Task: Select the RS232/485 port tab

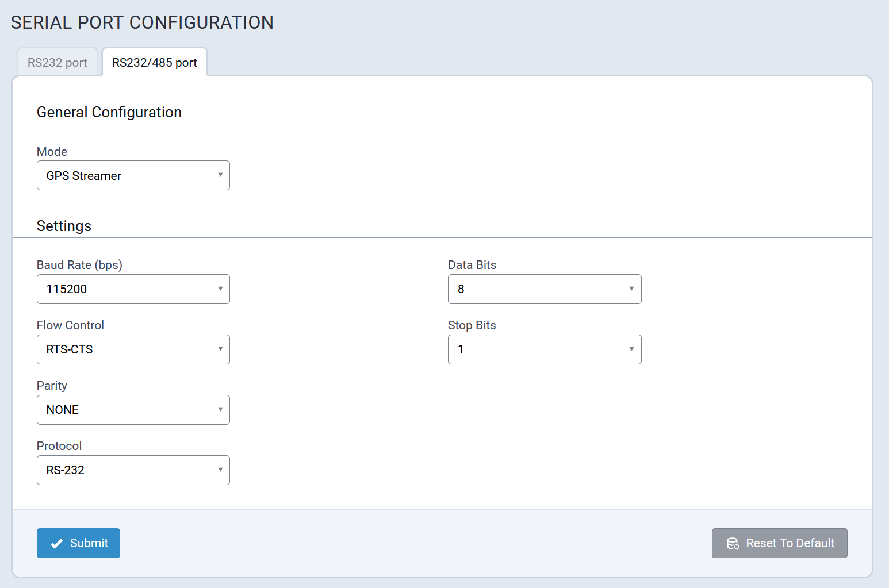Action: 154,63
